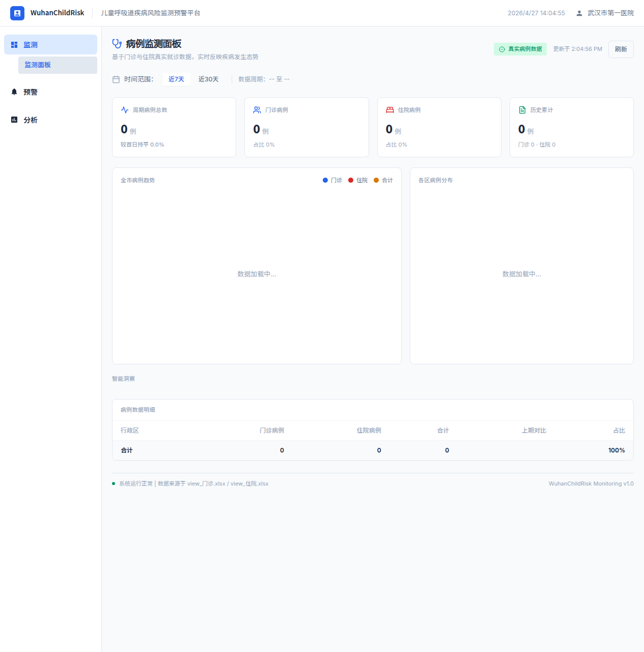Click the chart icon next to 分析

[x=14, y=120]
